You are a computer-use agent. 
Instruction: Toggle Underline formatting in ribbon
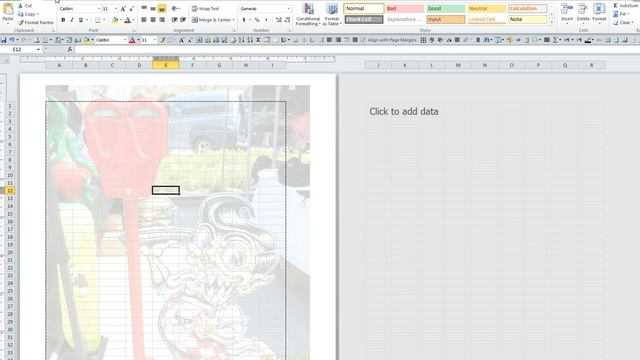click(x=81, y=20)
